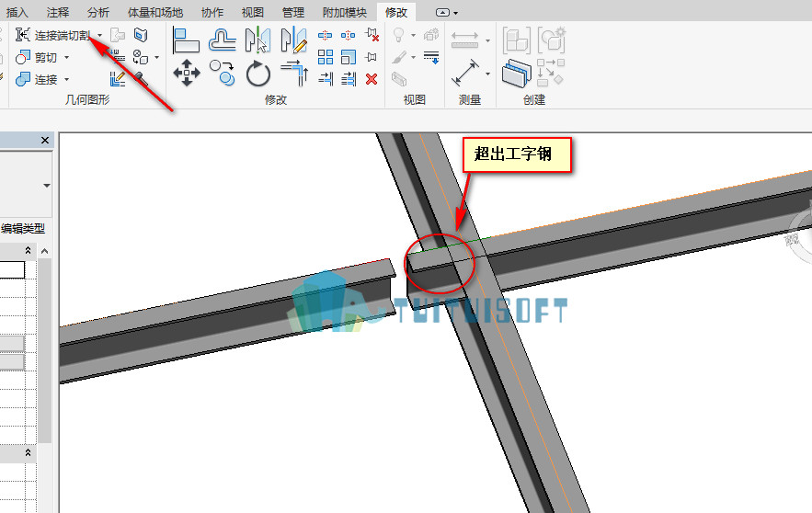Open the 体量和场地 ribbon tab
This screenshot has height=513, width=812.
(155, 12)
